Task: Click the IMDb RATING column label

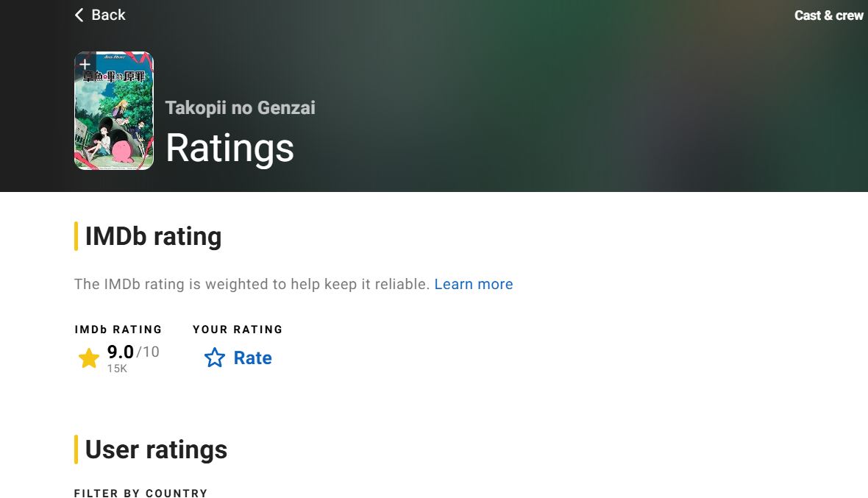Action: pyautogui.click(x=118, y=330)
